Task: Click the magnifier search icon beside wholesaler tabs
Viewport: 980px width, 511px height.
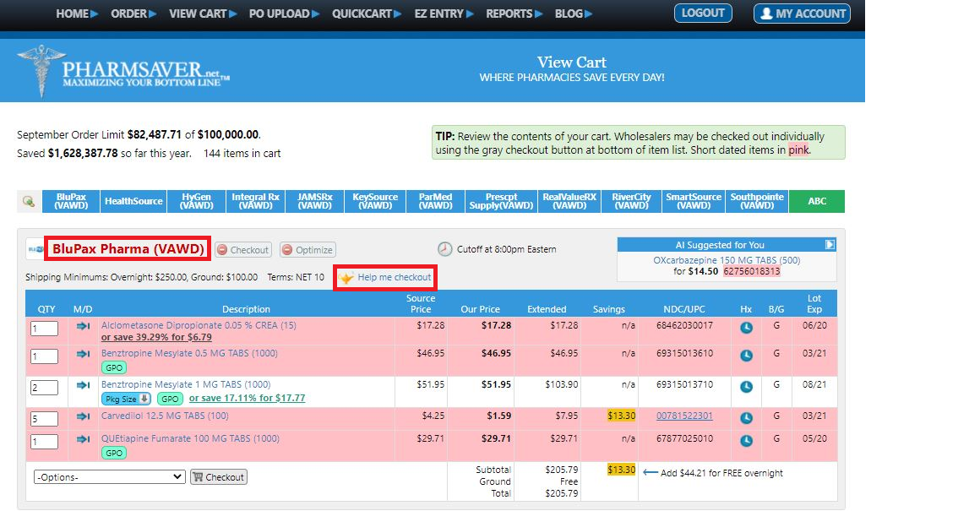Action: coord(29,201)
